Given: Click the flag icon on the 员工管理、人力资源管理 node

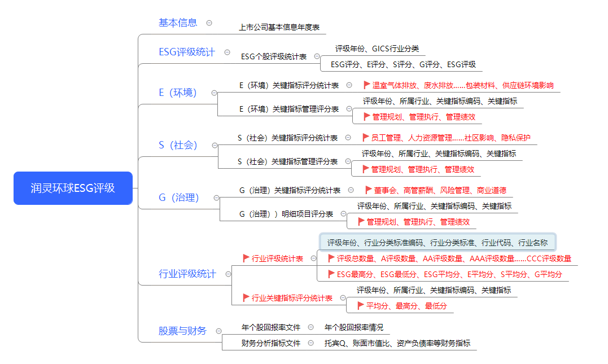Looking at the screenshot, I should point(366,137).
